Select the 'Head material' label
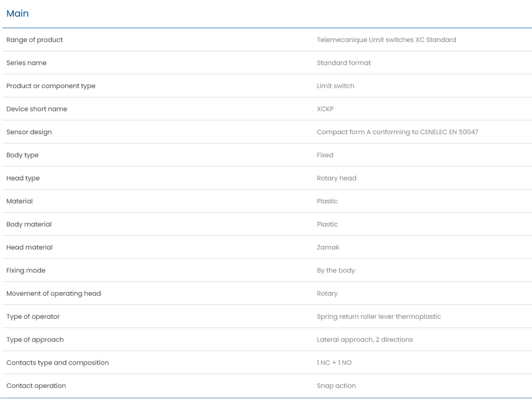This screenshot has width=532, height=399. (x=29, y=247)
